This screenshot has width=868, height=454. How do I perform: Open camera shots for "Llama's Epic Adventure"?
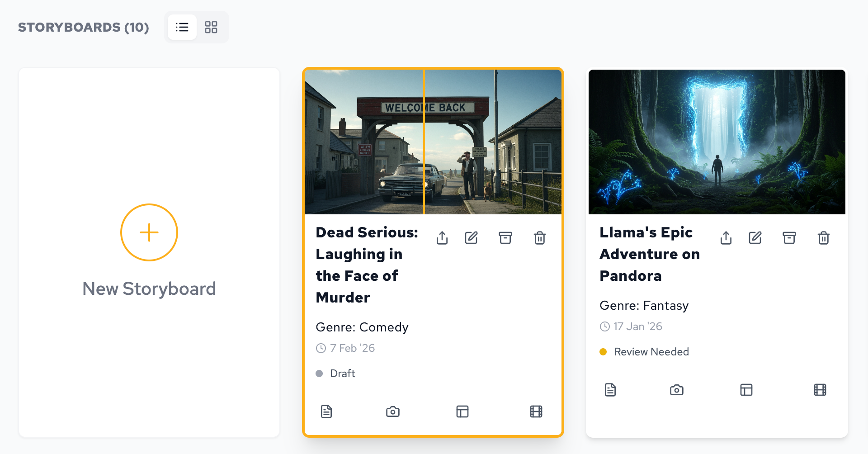point(677,389)
